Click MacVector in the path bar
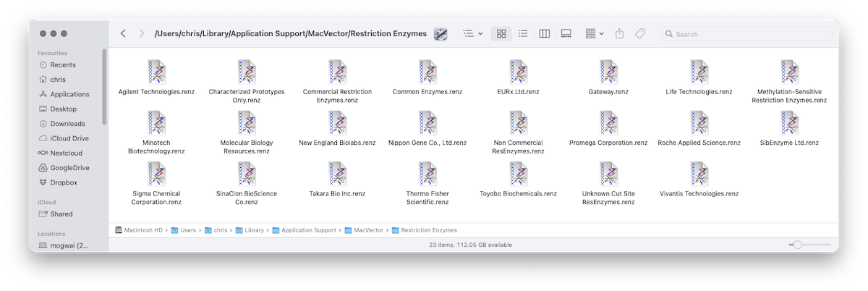 (365, 230)
